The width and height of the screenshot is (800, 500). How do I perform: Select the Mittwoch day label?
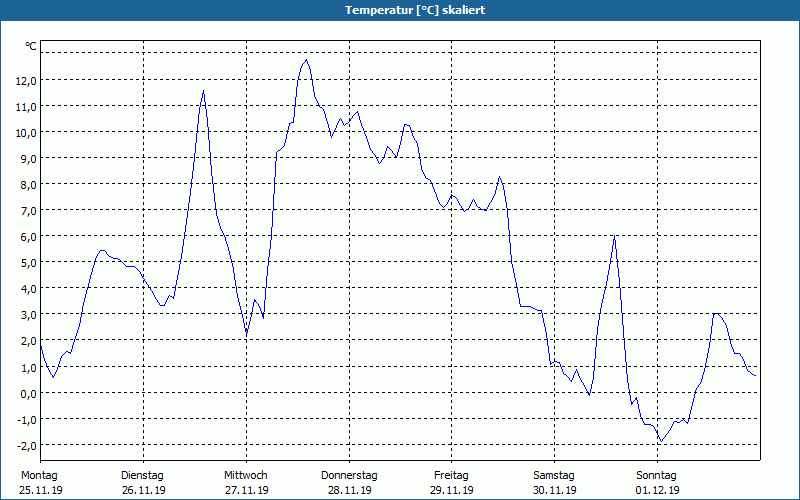point(245,476)
